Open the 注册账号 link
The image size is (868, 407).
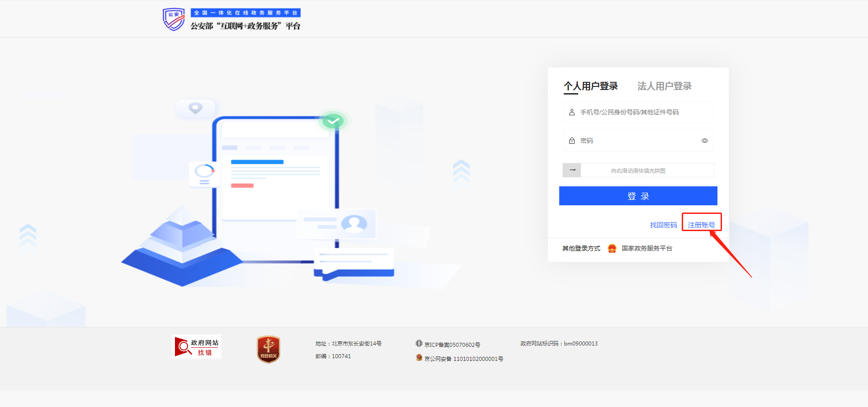click(702, 225)
